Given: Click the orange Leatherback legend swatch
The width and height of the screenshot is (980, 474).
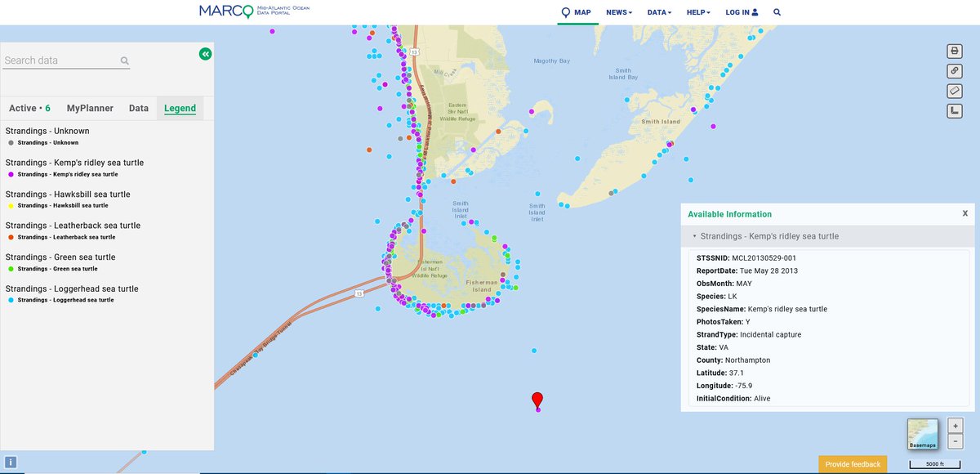Looking at the screenshot, I should pos(11,237).
